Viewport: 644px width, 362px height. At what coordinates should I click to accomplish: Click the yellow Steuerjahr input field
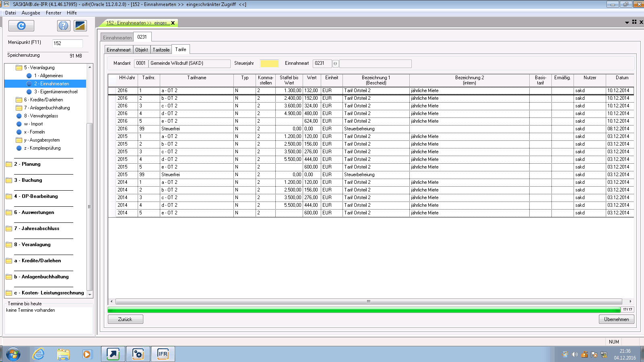pos(269,64)
